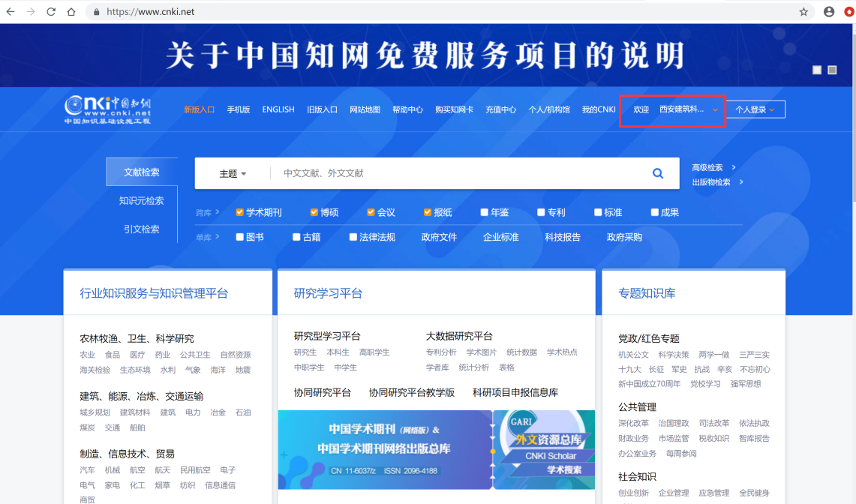This screenshot has width=856, height=504.
Task: Switch to 知识元检索 tab
Action: [141, 201]
